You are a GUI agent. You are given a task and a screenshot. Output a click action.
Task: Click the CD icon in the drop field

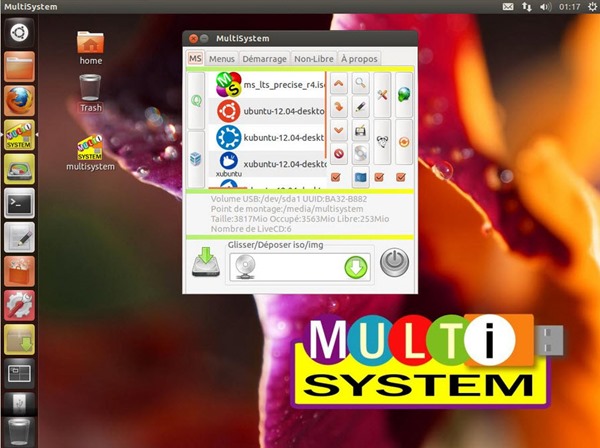pyautogui.click(x=245, y=267)
